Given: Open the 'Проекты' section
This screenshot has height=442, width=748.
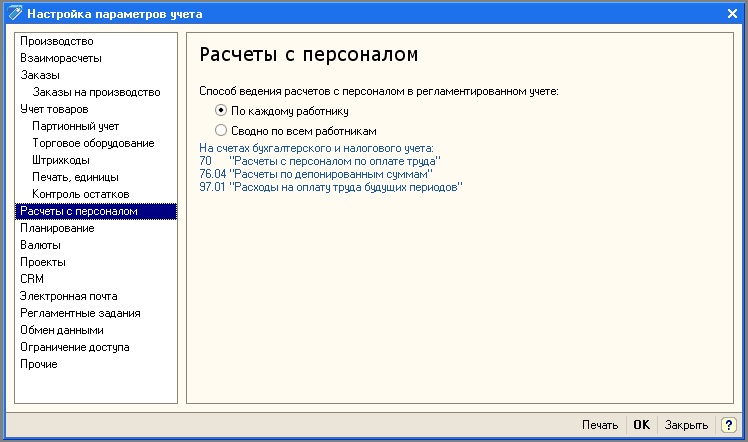Looking at the screenshot, I should click(x=43, y=262).
